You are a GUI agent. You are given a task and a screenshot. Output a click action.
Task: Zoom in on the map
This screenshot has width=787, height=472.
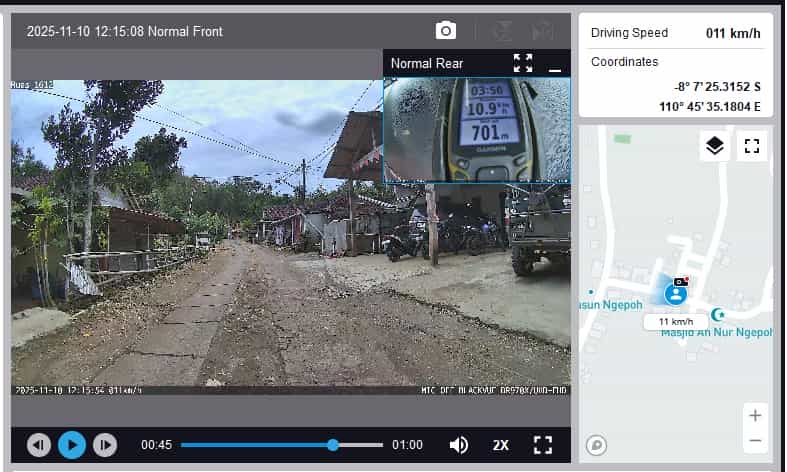pyautogui.click(x=755, y=416)
